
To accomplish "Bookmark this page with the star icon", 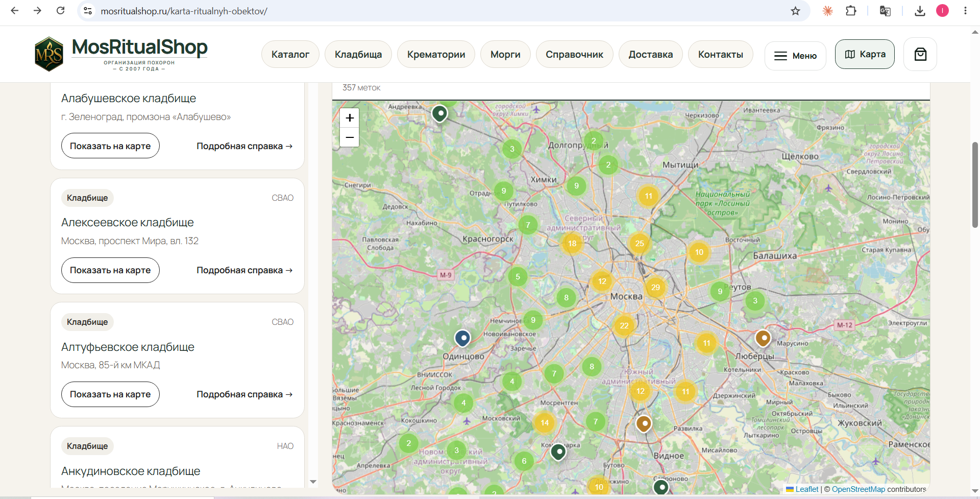I will pos(795,11).
